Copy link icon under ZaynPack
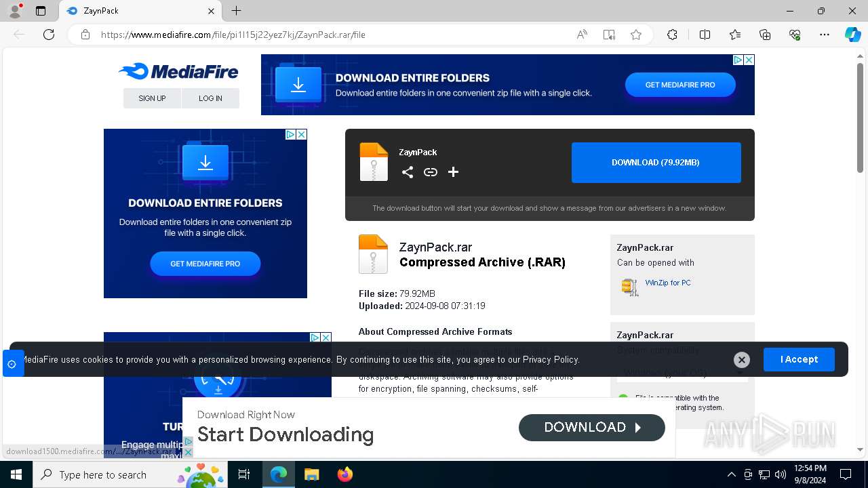The height and width of the screenshot is (488, 868). [431, 172]
